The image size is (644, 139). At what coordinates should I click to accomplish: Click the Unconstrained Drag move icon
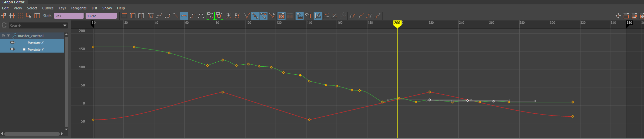pyautogui.click(x=618, y=16)
